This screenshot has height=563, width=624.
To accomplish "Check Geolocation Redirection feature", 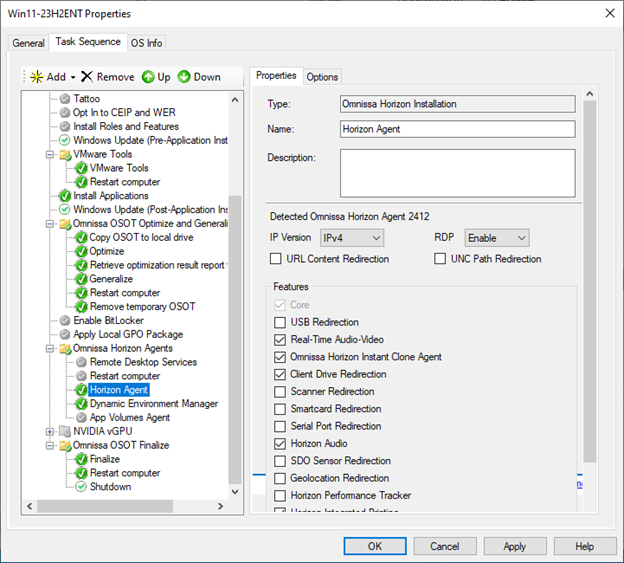I will click(280, 478).
